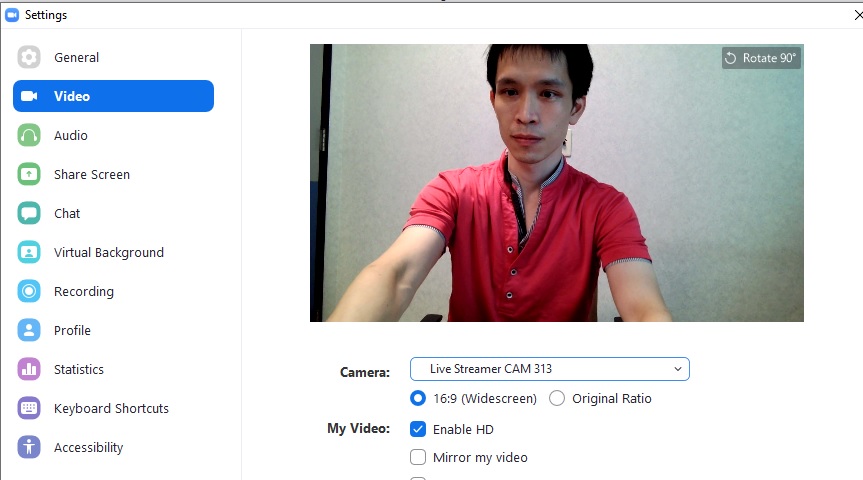Toggle the Enable HD checkbox

418,429
